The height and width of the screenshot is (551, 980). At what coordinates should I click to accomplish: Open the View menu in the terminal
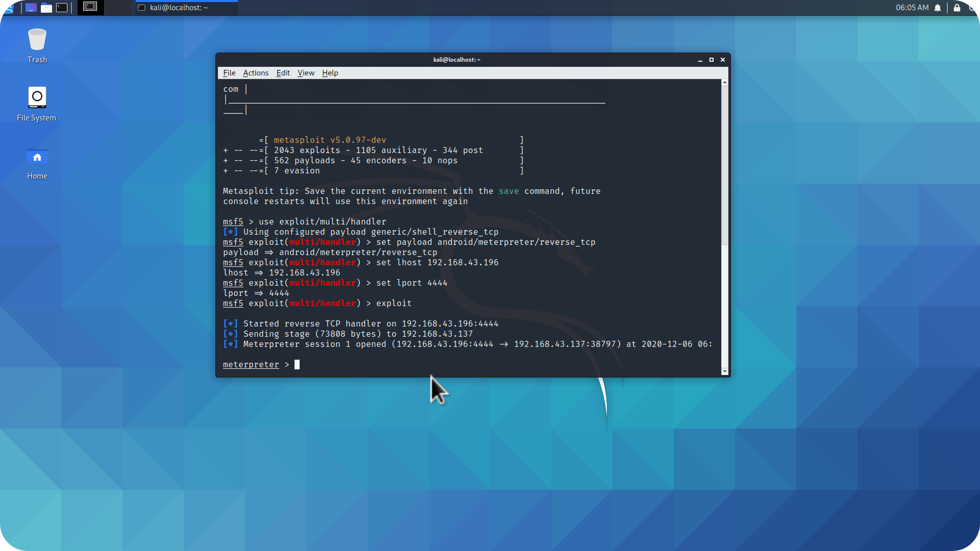click(306, 73)
